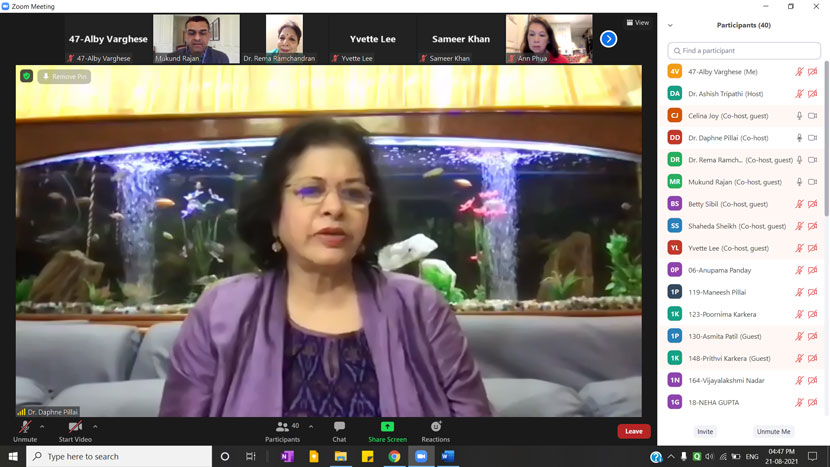Click camera icon in Dr. Daphne Pillai row
This screenshot has height=467, width=830.
tap(813, 138)
